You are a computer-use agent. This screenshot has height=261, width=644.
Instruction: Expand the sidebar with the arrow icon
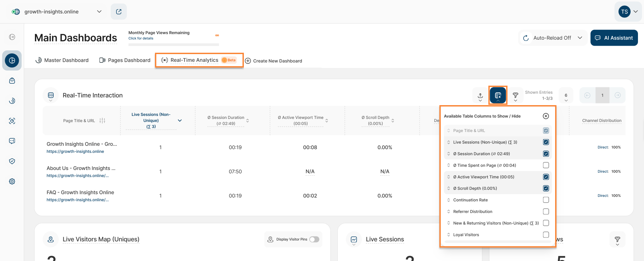tap(12, 37)
